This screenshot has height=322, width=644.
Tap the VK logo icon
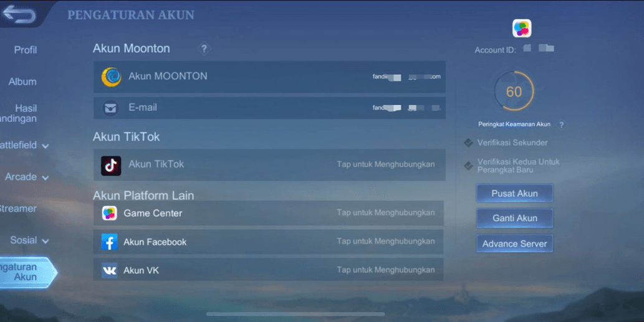[x=109, y=270]
